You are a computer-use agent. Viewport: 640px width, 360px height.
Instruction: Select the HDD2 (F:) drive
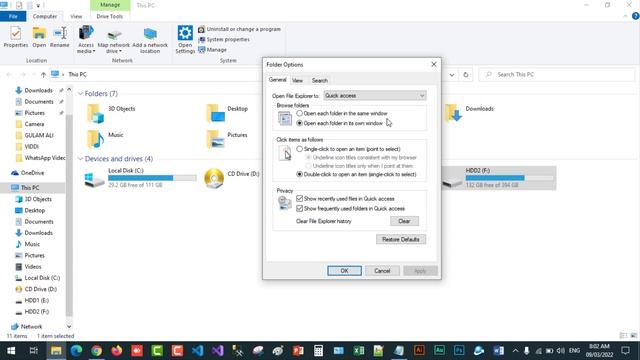point(499,178)
